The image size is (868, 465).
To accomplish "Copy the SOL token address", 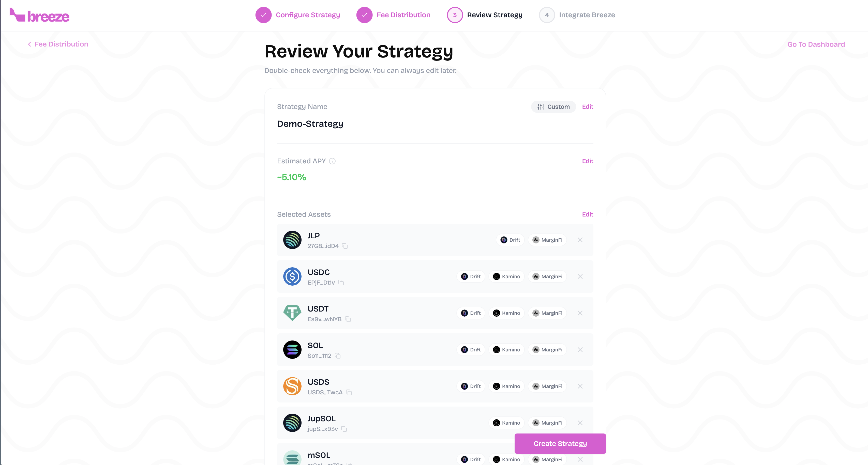I will pyautogui.click(x=338, y=356).
